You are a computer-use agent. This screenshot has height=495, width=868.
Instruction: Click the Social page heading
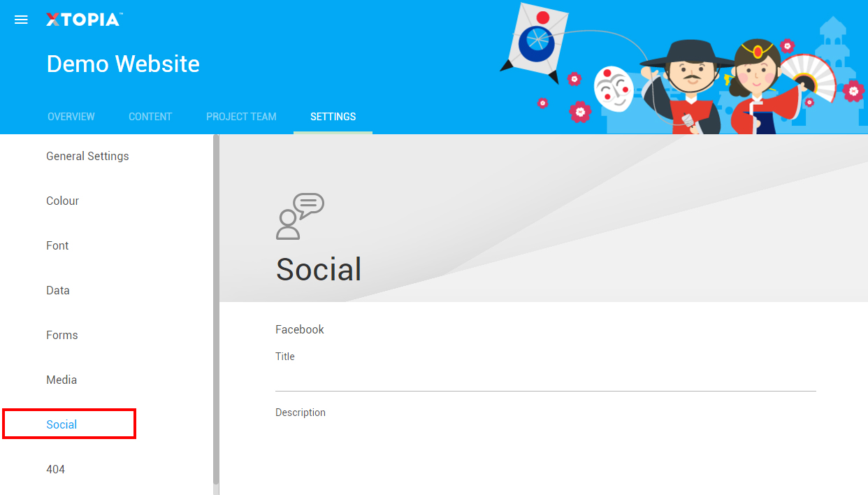tap(319, 269)
